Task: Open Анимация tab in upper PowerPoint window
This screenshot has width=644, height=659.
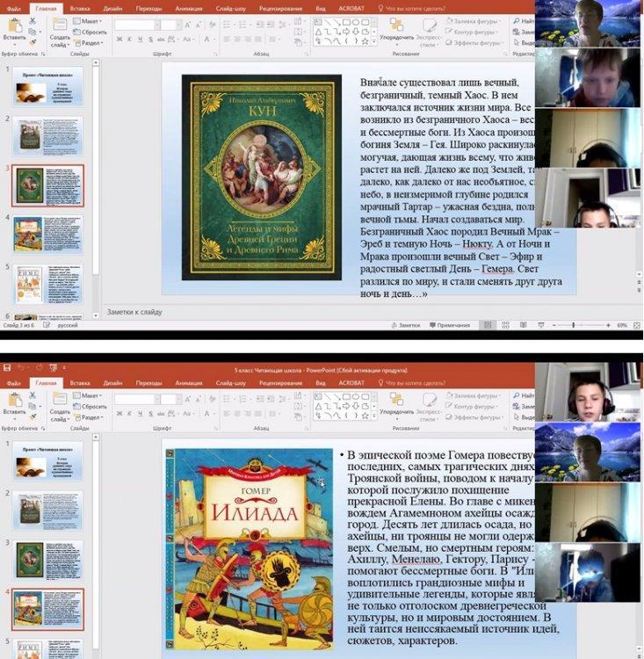Action: [189, 9]
